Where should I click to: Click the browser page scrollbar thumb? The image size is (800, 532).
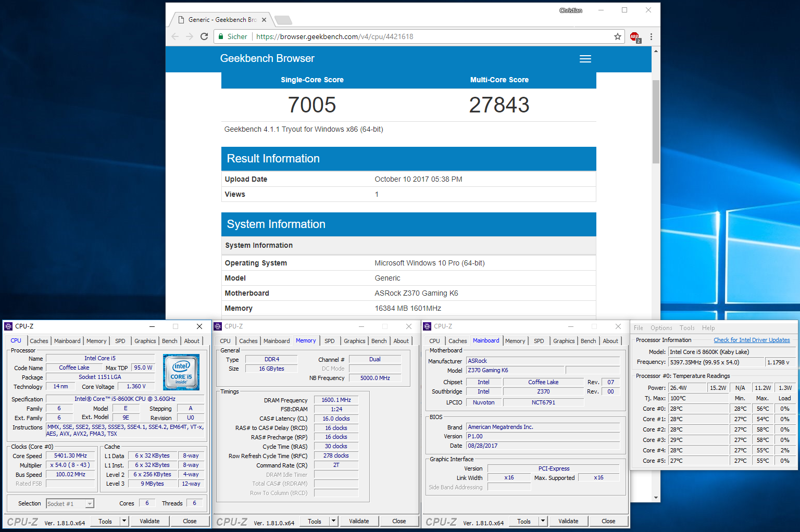(x=656, y=121)
